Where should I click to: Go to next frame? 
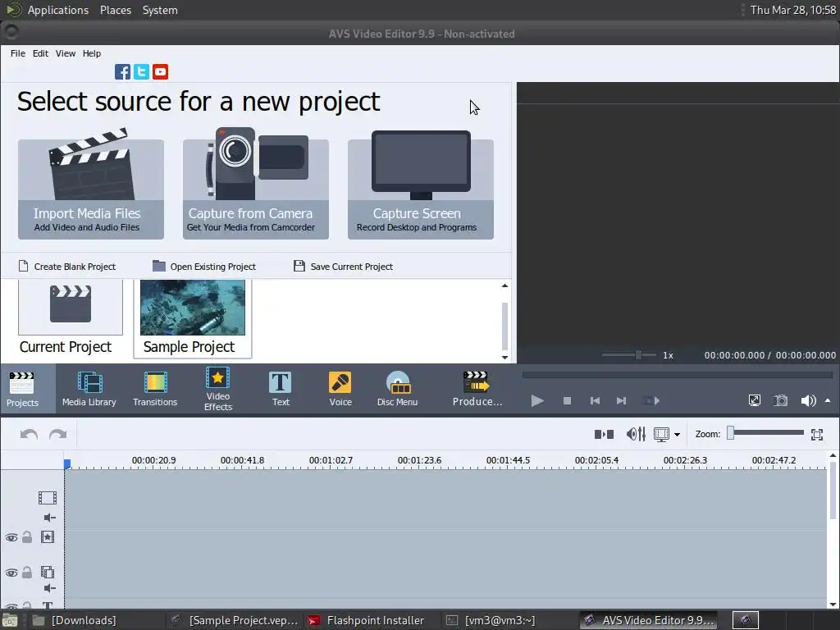[622, 400]
